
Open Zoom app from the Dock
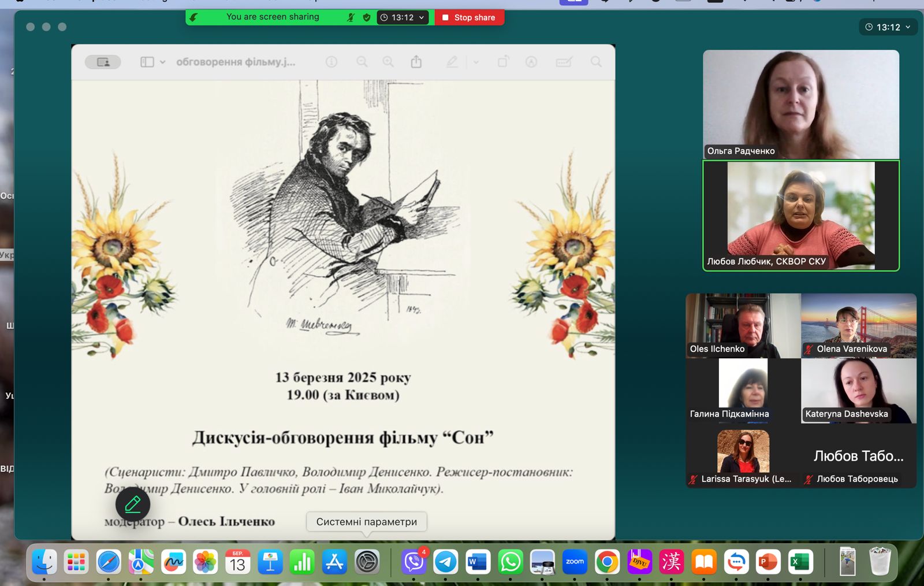(575, 562)
